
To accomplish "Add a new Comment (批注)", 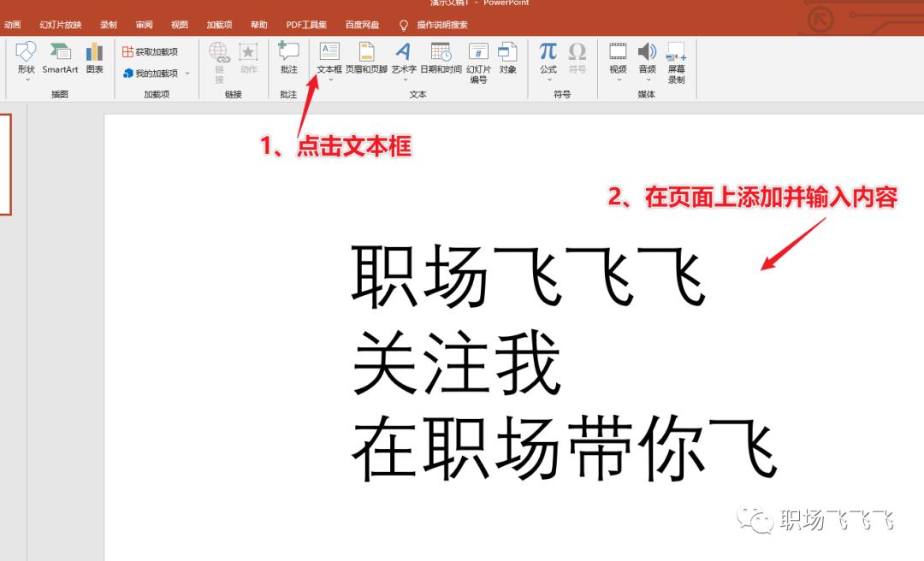I will click(x=288, y=58).
